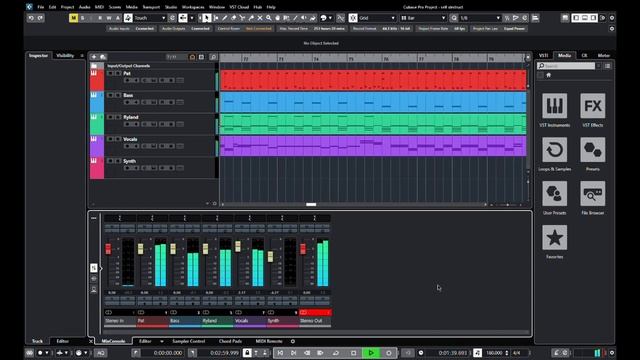Click the Vocals fader in MixConsole

(x=238, y=246)
